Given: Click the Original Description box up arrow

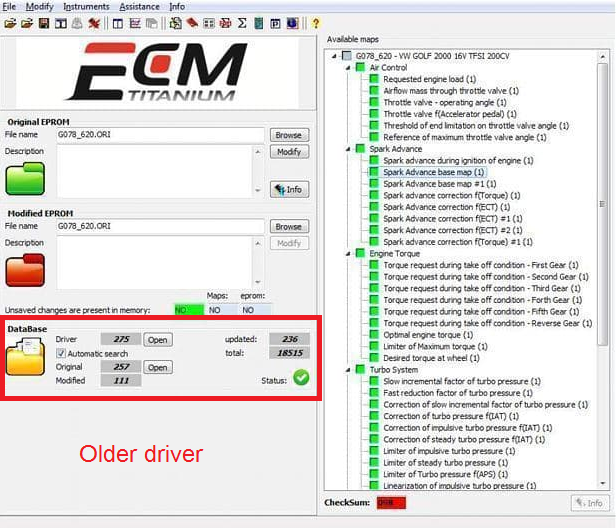Looking at the screenshot, I should [x=258, y=152].
